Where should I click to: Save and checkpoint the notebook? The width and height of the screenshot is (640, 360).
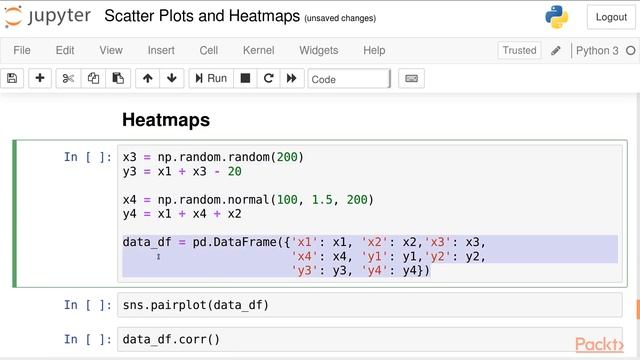pos(12,78)
